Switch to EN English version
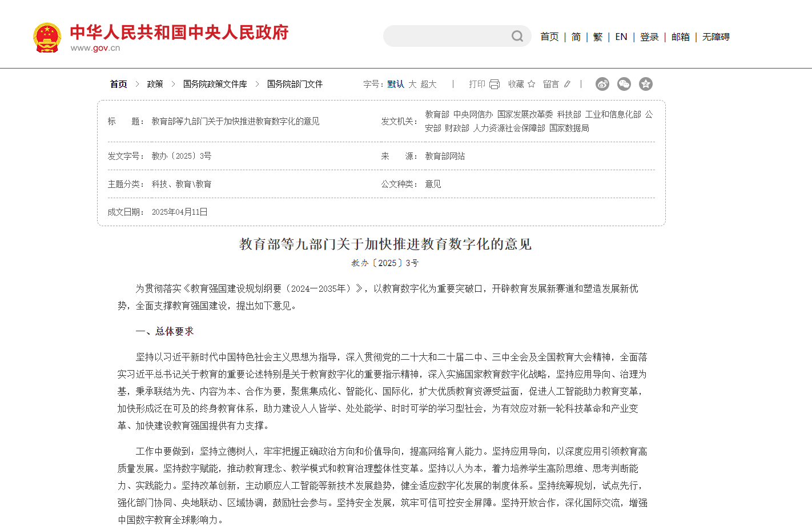812x526 pixels. 621,37
